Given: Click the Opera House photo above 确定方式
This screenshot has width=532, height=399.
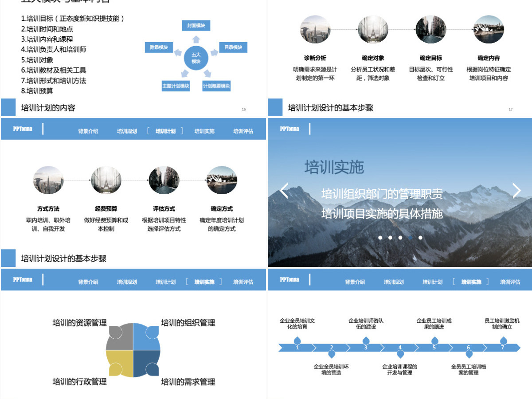Looking at the screenshot, I should click(x=221, y=180).
